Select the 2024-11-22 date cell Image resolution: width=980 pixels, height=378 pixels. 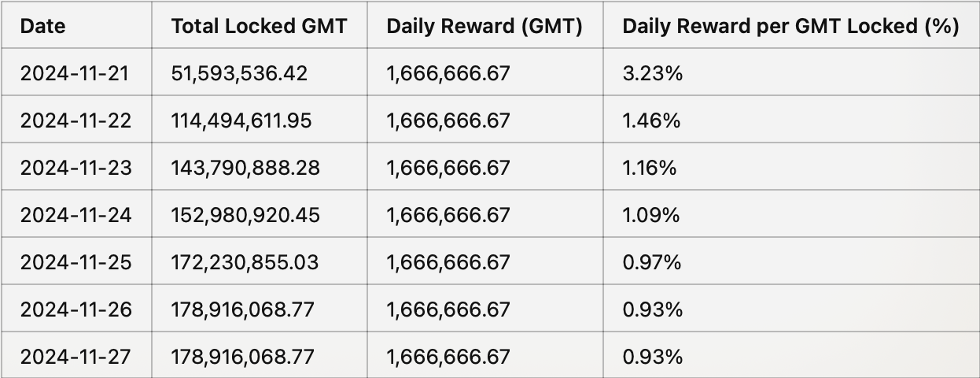(x=76, y=120)
